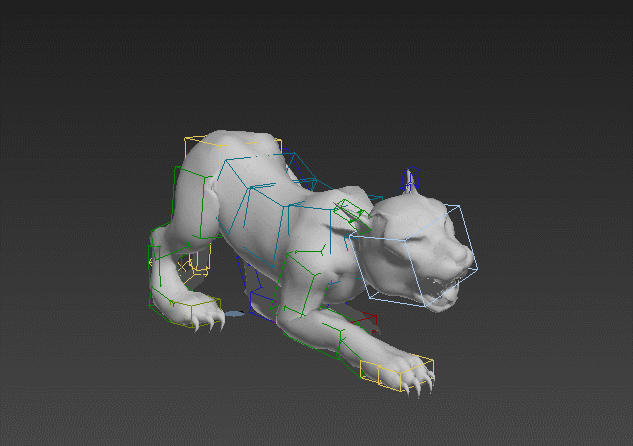The width and height of the screenshot is (633, 446).
Task: Select the yellow pelvis bone box above hips
Action: [x=233, y=147]
